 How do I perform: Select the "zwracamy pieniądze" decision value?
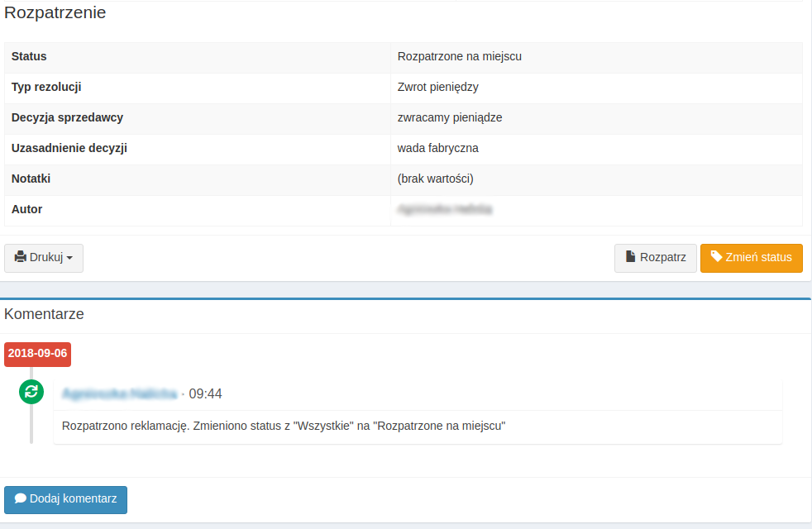(449, 118)
